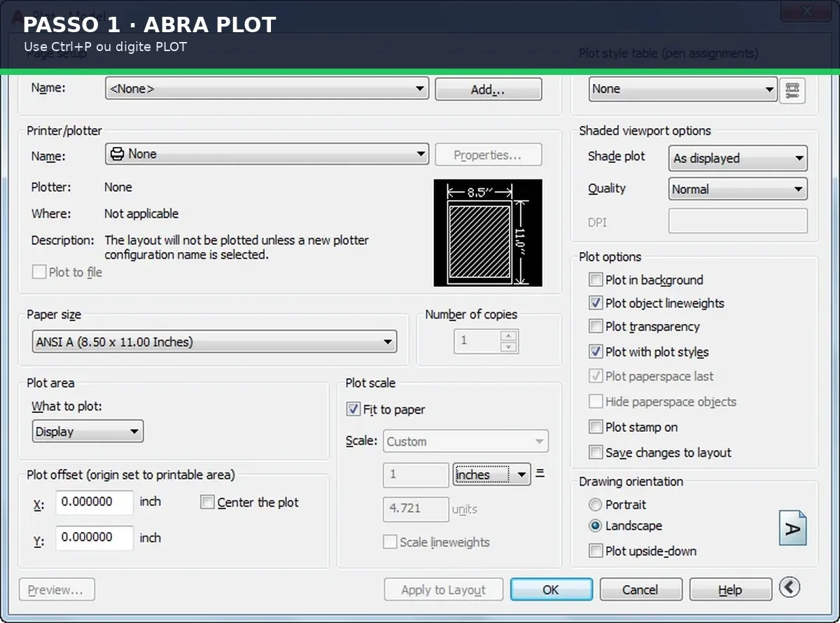
Task: Open the plot style table editor icon
Action: point(792,90)
